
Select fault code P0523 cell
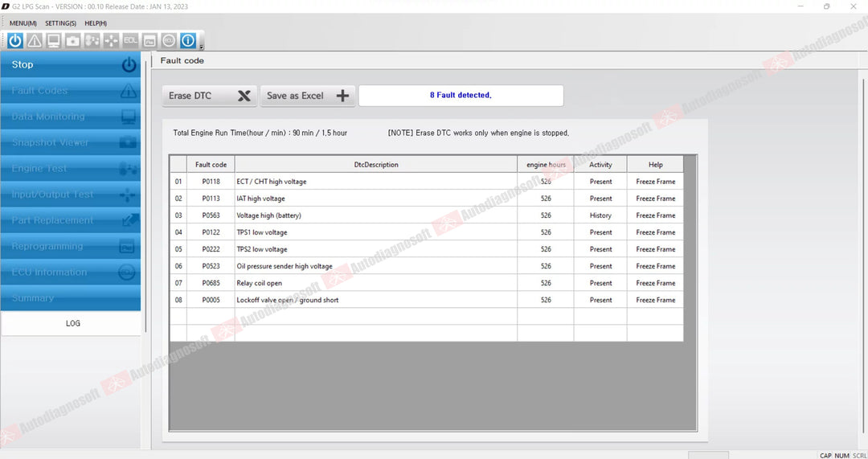click(x=211, y=266)
